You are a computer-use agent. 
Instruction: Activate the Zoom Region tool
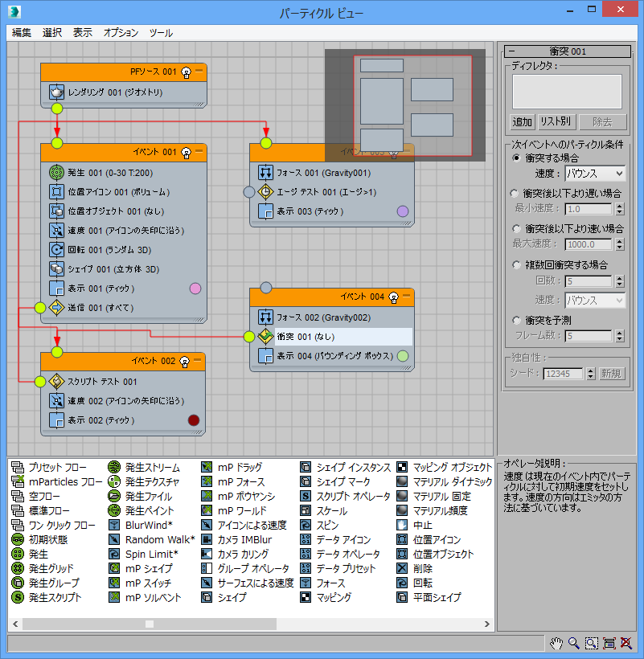[x=591, y=643]
